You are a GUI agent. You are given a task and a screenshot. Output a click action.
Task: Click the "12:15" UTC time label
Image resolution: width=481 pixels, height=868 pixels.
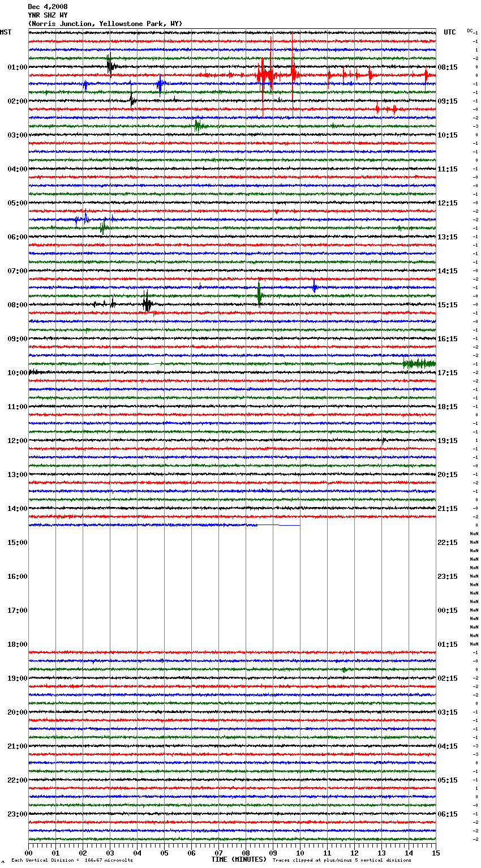pos(448,203)
